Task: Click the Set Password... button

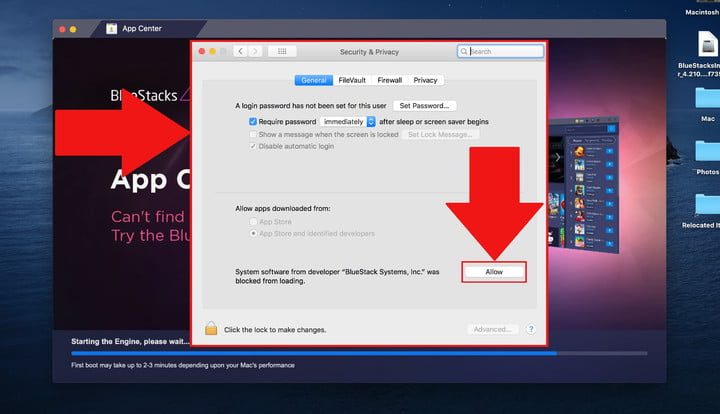Action: point(424,106)
